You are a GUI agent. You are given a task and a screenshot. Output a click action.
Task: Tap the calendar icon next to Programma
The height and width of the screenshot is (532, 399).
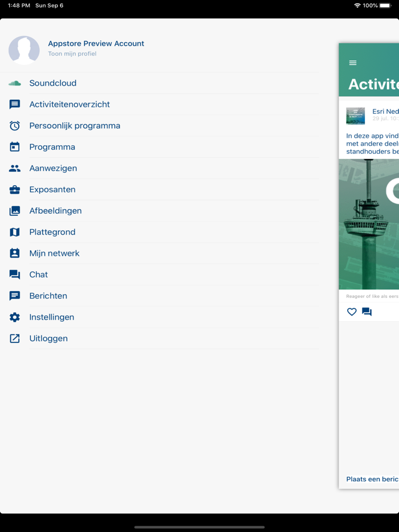15,147
